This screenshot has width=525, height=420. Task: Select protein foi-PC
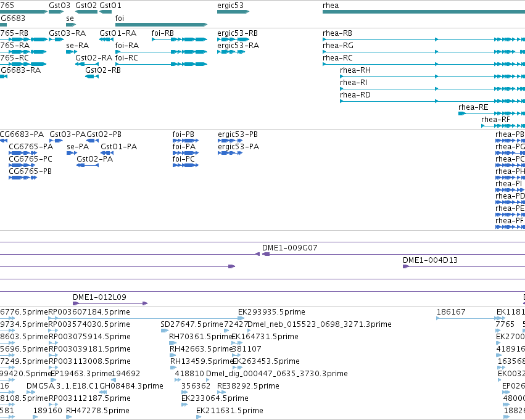point(186,165)
